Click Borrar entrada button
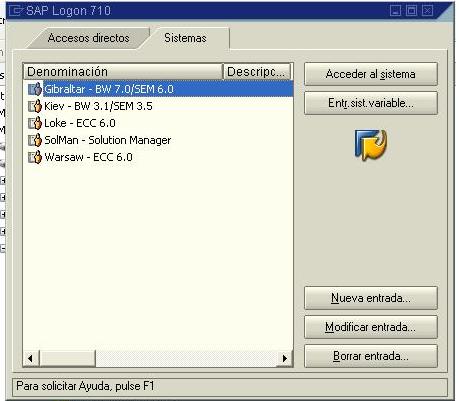Viewport: 459px width, 401px height. (x=371, y=356)
